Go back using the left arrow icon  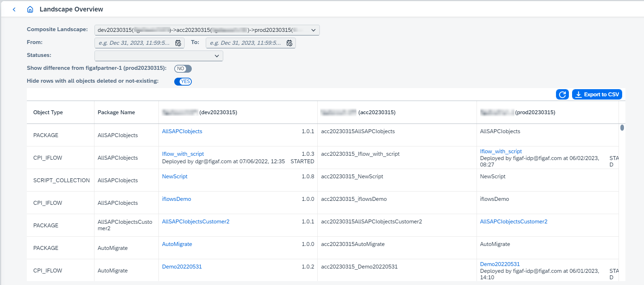14,9
